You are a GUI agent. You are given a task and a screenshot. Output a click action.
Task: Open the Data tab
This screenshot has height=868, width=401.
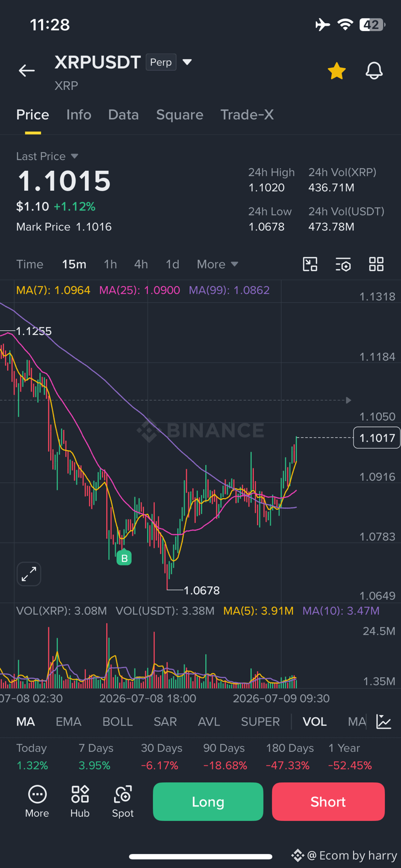pyautogui.click(x=123, y=115)
